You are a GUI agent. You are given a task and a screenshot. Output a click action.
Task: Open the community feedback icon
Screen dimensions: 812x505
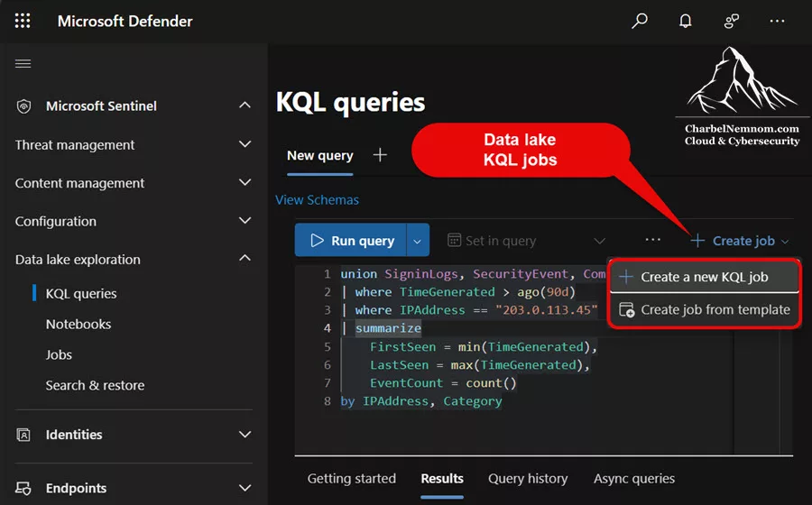pos(731,21)
